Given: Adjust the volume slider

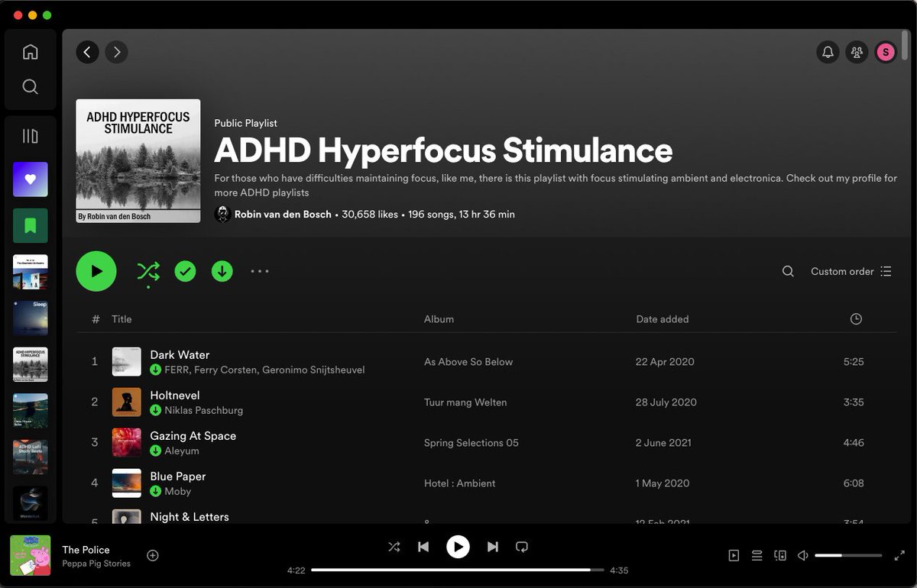Looking at the screenshot, I should pos(848,556).
